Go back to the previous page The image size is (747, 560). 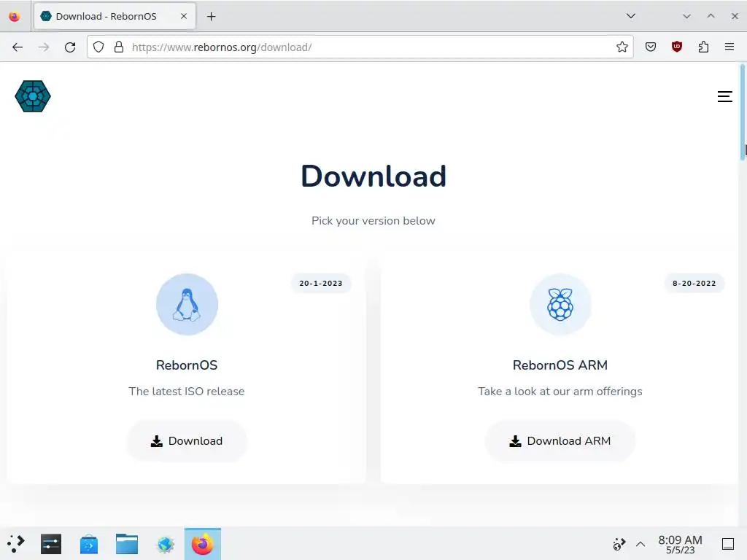point(18,47)
